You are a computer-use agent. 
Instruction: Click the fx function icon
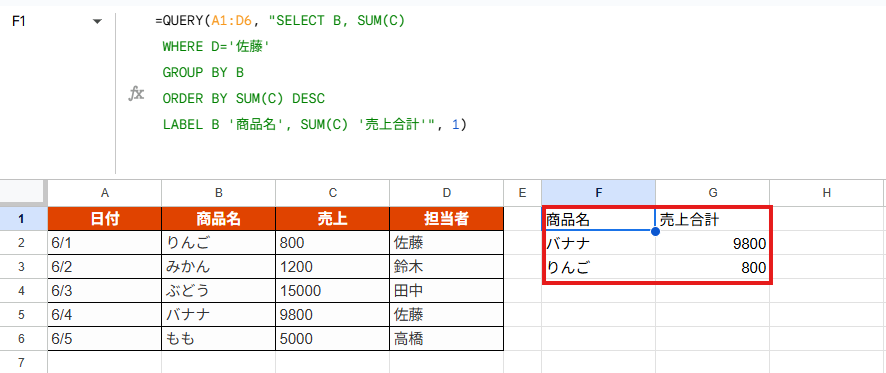136,94
